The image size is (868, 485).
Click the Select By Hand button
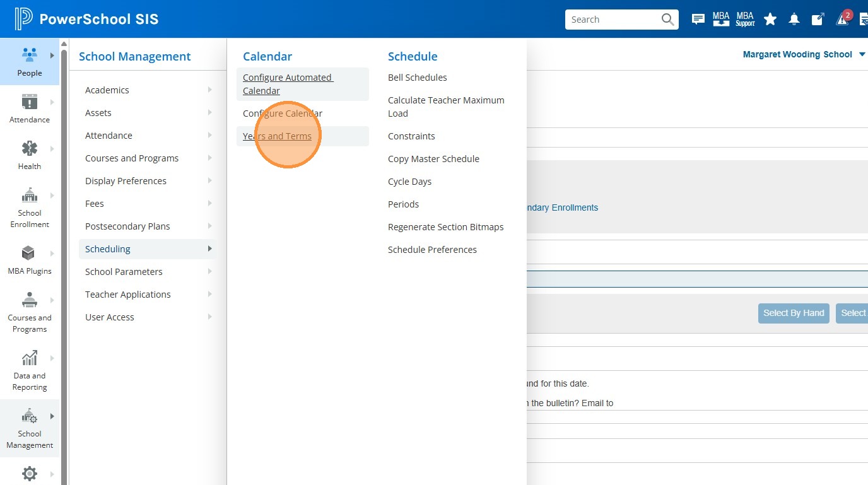point(794,313)
